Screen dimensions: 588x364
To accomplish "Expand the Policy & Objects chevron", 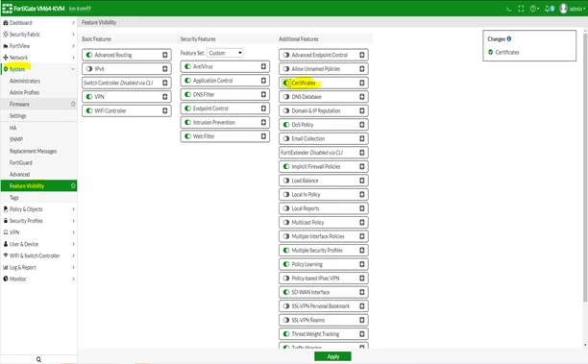I will tap(73, 208).
